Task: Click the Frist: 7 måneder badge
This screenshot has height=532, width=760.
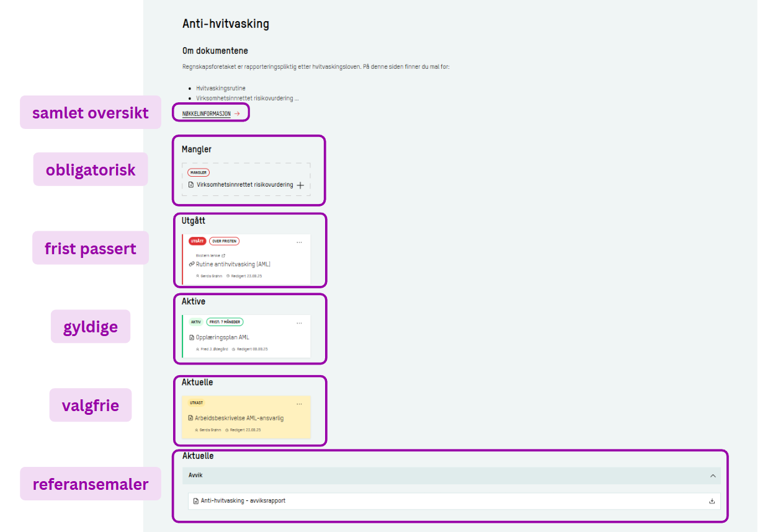Action: coord(225,322)
